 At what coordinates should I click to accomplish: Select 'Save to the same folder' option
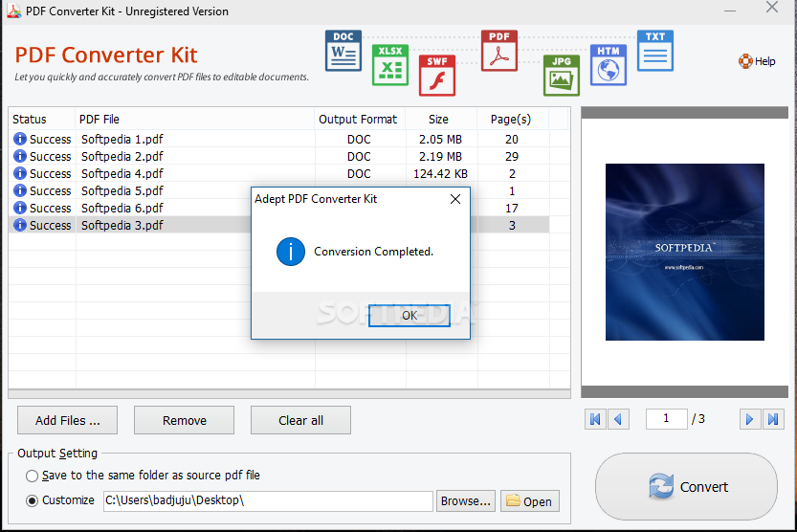[32, 476]
